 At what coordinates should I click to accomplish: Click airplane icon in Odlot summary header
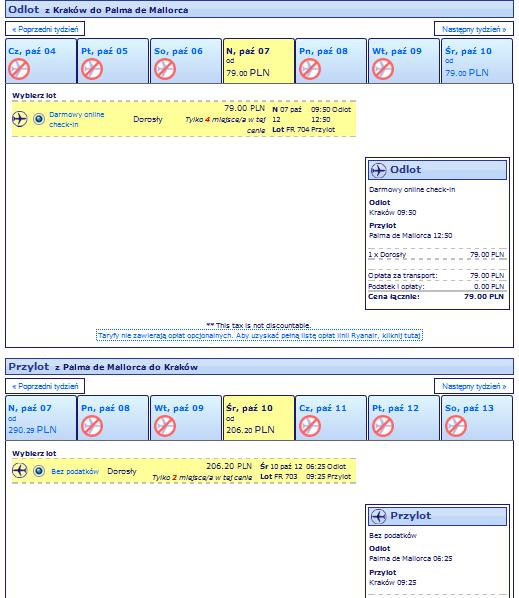click(x=379, y=170)
